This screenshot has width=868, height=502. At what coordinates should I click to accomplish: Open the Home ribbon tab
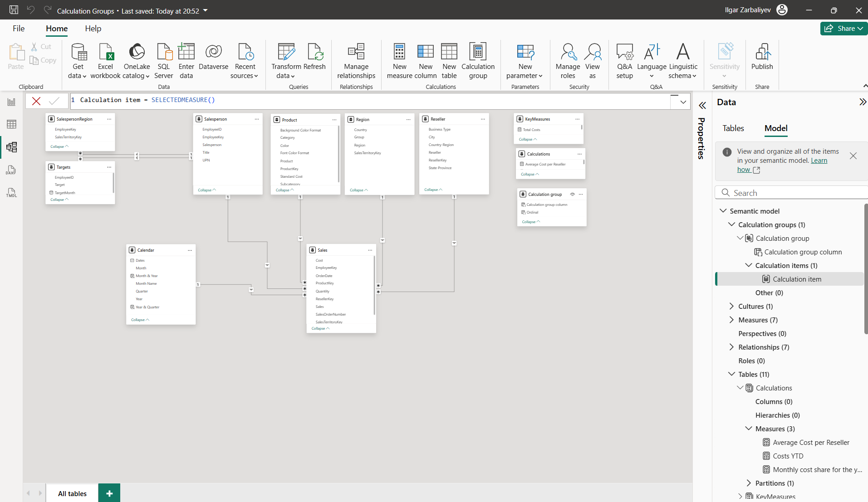(x=57, y=29)
